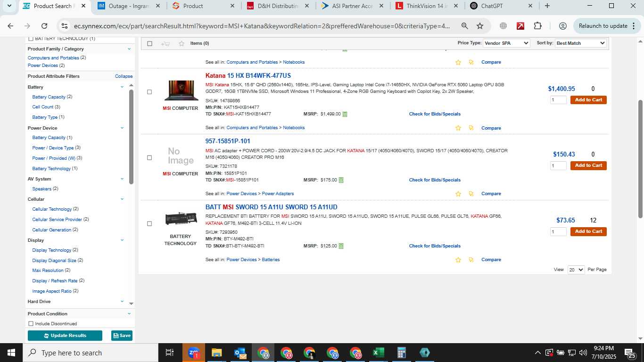Open MSRP calculator icon next to $125.00
Screen dimensions: 644x362
[x=341, y=246]
